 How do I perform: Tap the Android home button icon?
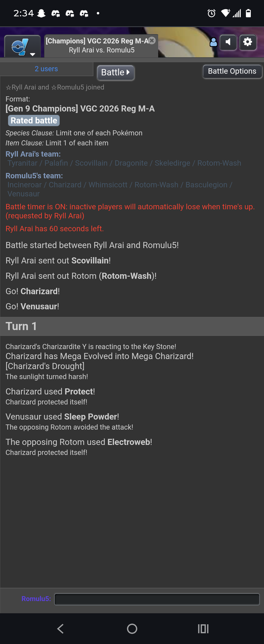pyautogui.click(x=132, y=628)
